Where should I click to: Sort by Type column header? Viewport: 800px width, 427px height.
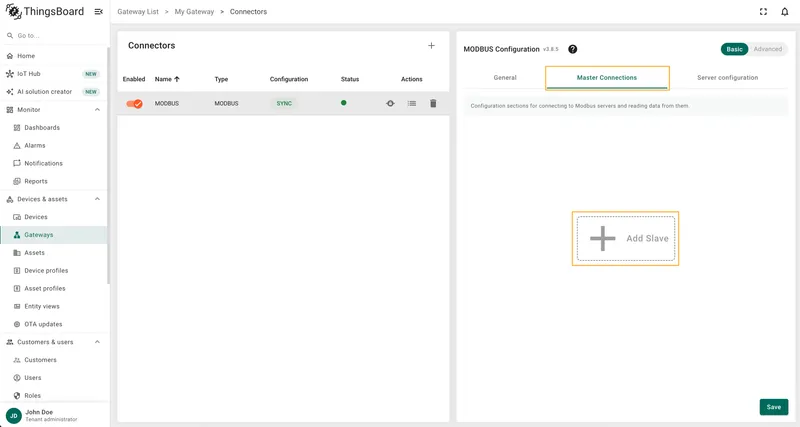point(221,79)
